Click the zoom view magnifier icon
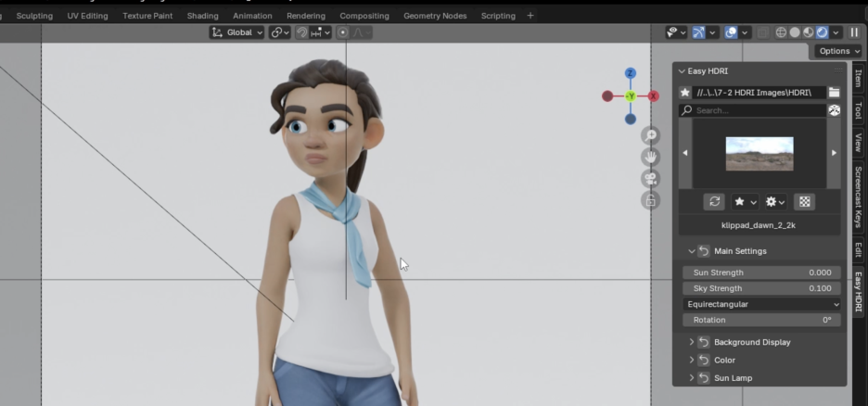The width and height of the screenshot is (868, 406). click(650, 135)
